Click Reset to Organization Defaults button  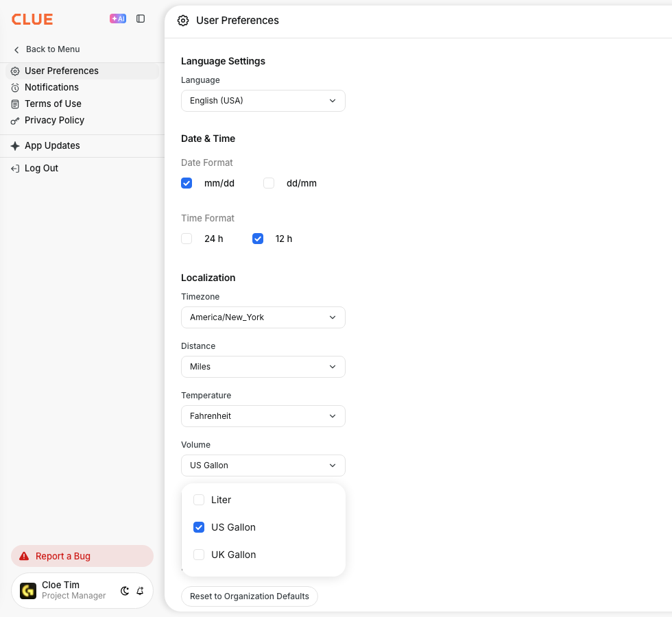point(250,596)
